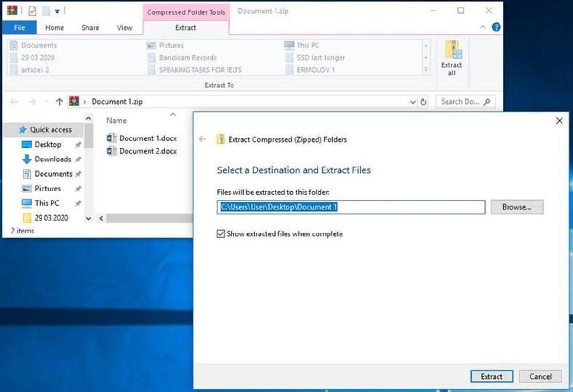Click the Name column header

[x=117, y=120]
